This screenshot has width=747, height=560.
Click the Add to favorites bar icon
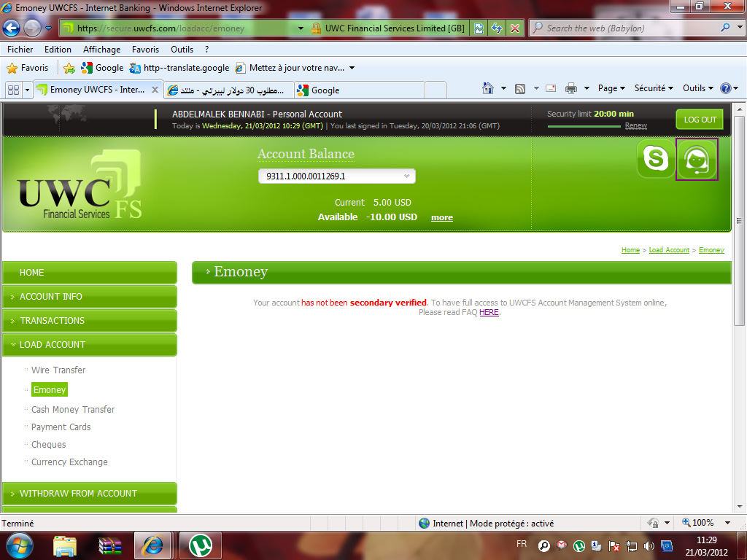tap(69, 68)
